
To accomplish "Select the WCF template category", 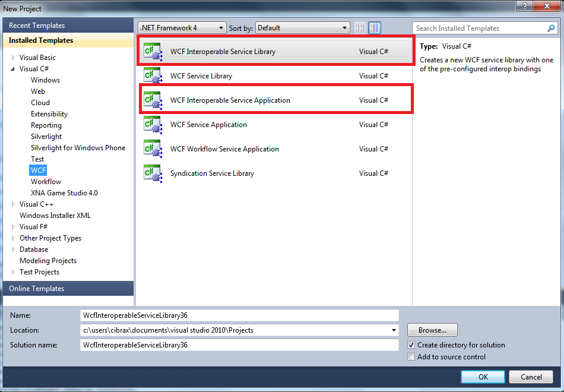I will point(38,170).
